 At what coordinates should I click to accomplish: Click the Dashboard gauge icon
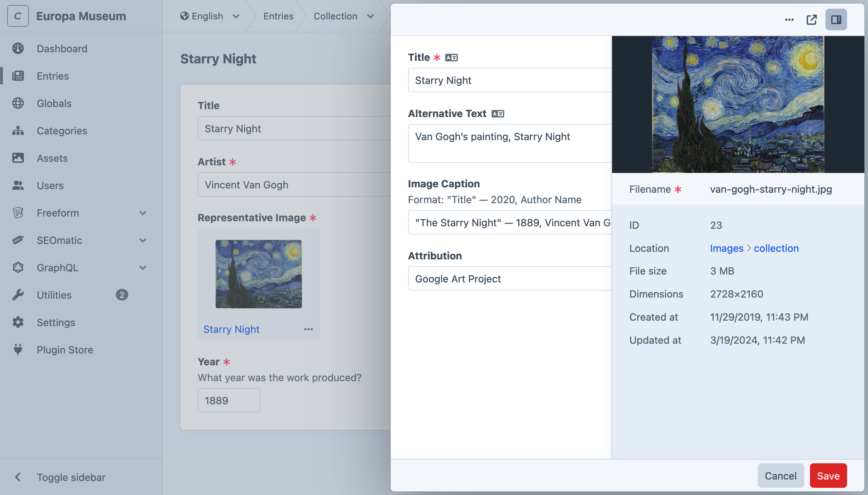click(18, 49)
